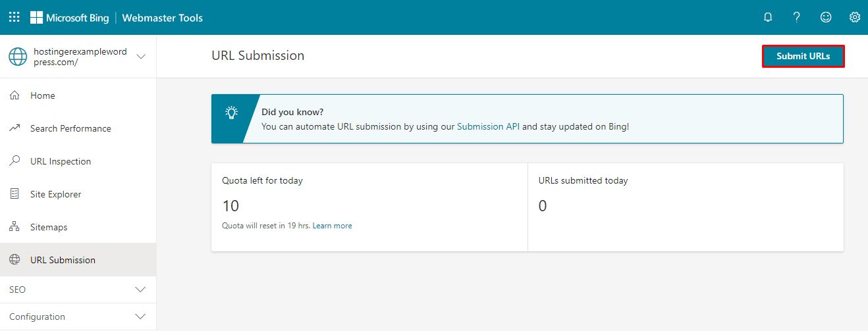This screenshot has width=868, height=331.
Task: Click the feedback smiley icon
Action: click(826, 18)
